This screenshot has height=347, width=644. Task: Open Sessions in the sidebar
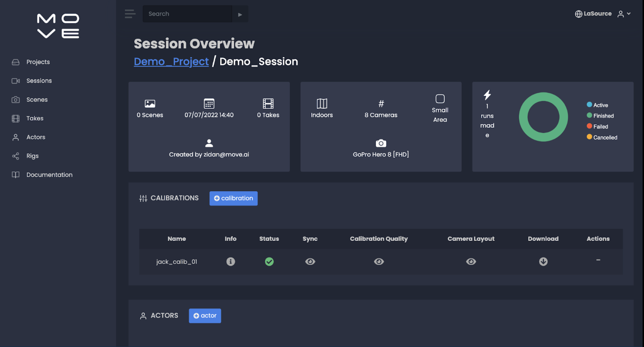pos(39,81)
